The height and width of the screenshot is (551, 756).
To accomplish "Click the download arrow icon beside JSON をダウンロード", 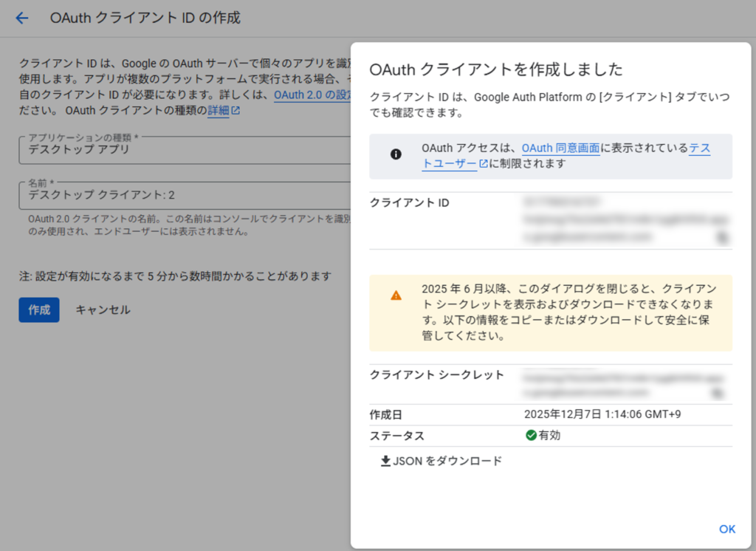I will click(x=385, y=461).
